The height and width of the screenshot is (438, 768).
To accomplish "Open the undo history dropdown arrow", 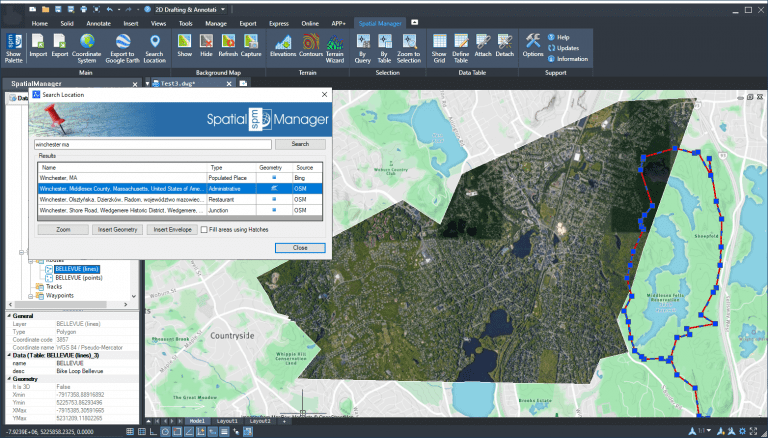I will (119, 9).
